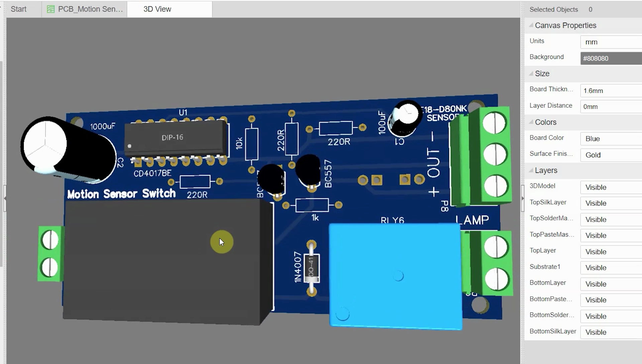Image resolution: width=642 pixels, height=364 pixels.
Task: Click the 3D View tab
Action: coord(158,9)
